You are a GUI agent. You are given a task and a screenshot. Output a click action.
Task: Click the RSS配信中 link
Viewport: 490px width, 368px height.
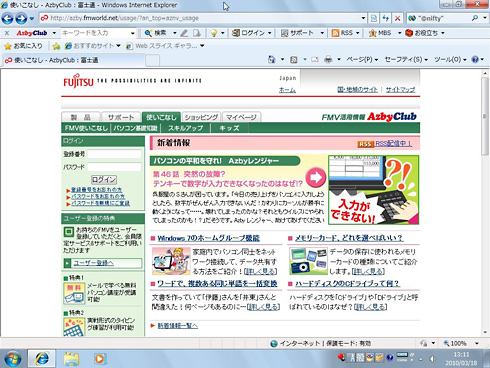pyautogui.click(x=393, y=144)
